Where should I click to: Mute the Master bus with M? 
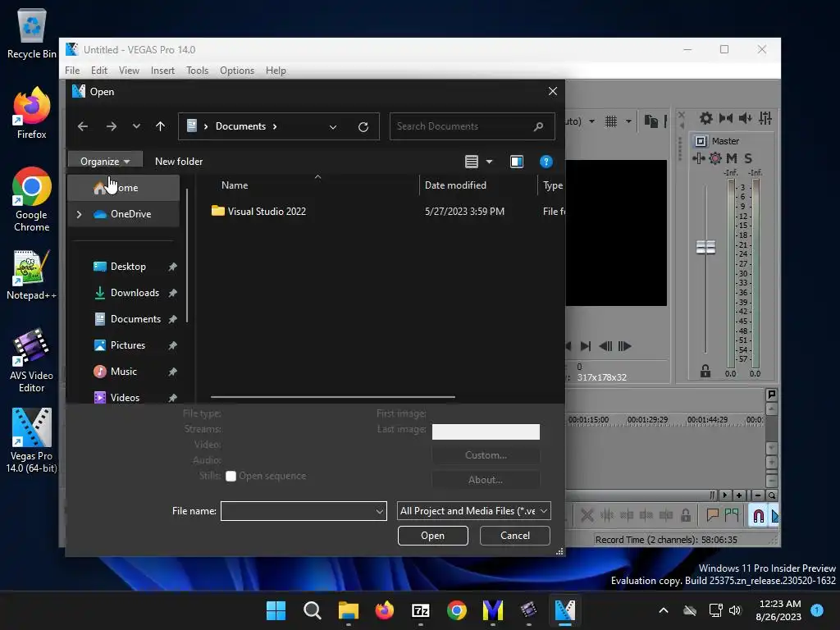click(x=732, y=158)
